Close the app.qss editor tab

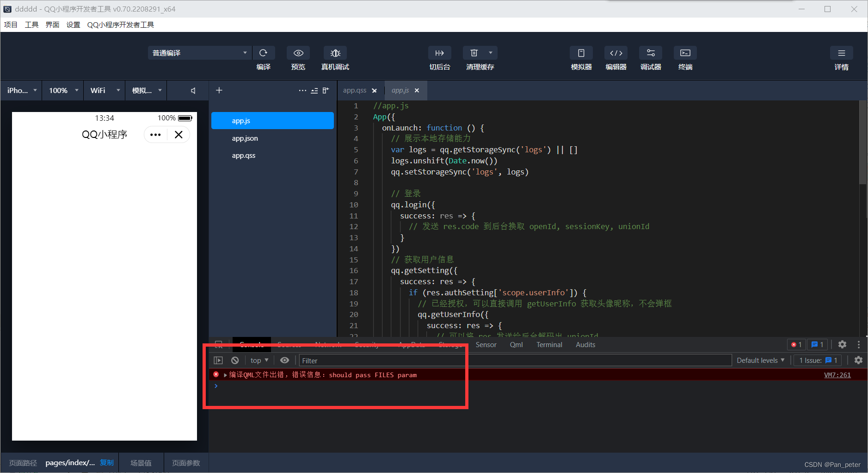(375, 91)
